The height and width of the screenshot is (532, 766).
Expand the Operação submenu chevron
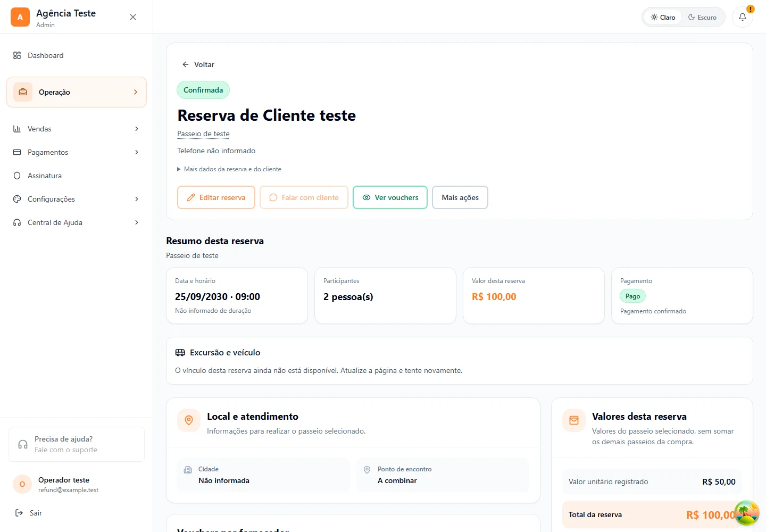[136, 92]
